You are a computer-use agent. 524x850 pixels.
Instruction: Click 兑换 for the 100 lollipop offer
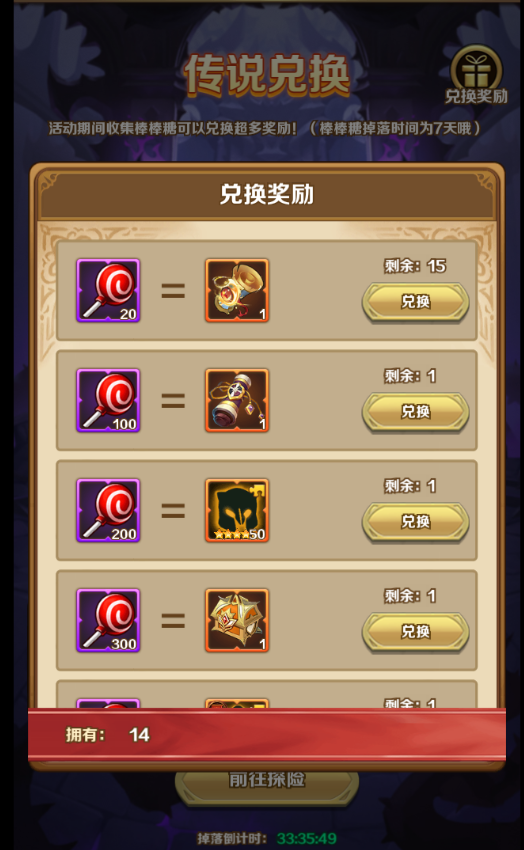pos(416,412)
